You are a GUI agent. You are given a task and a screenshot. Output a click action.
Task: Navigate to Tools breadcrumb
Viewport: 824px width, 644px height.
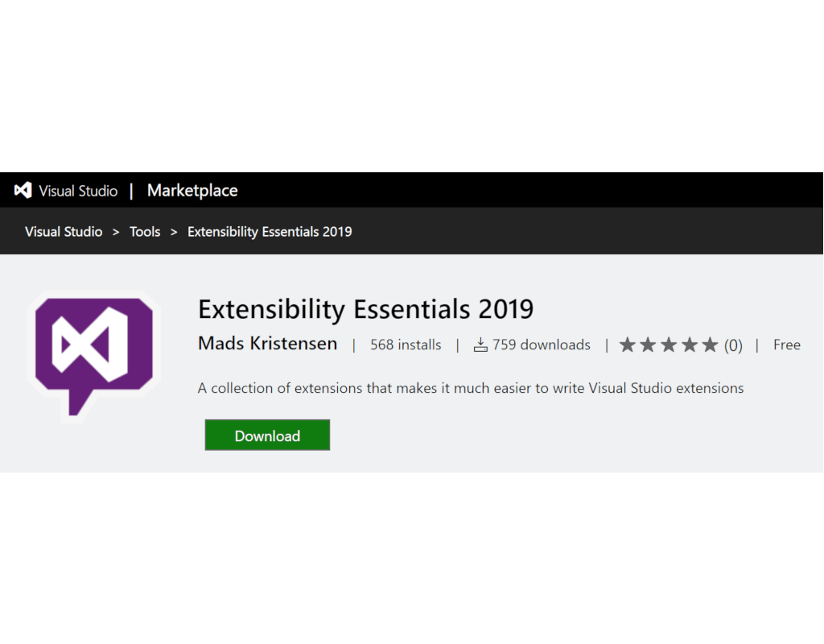pyautogui.click(x=145, y=232)
